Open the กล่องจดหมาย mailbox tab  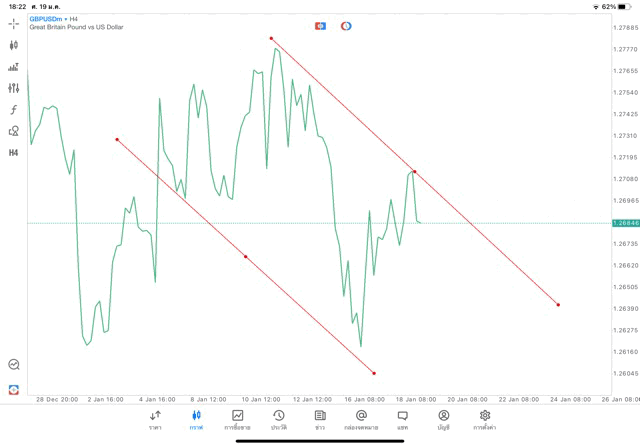pos(361,420)
